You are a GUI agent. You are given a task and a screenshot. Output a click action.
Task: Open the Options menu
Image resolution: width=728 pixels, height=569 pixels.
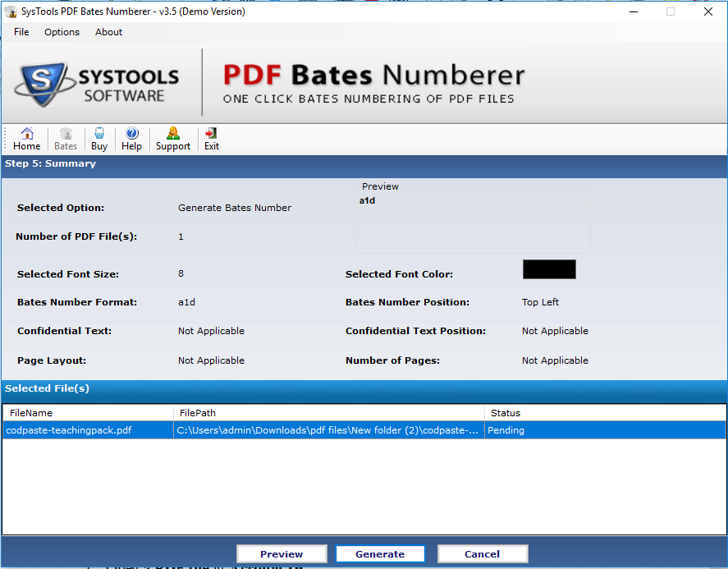click(x=62, y=32)
